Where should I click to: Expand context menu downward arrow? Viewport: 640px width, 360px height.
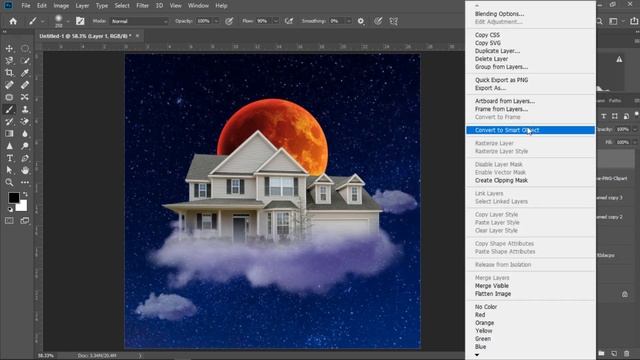[x=477, y=355]
